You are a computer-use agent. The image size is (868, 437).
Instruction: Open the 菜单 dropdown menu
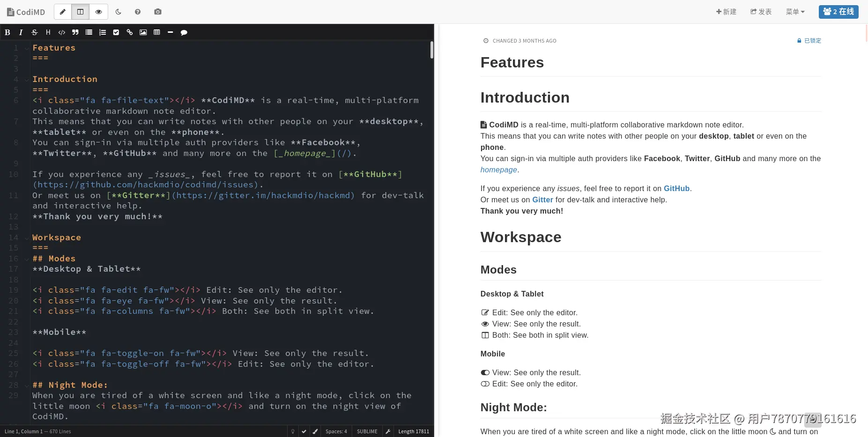point(795,12)
